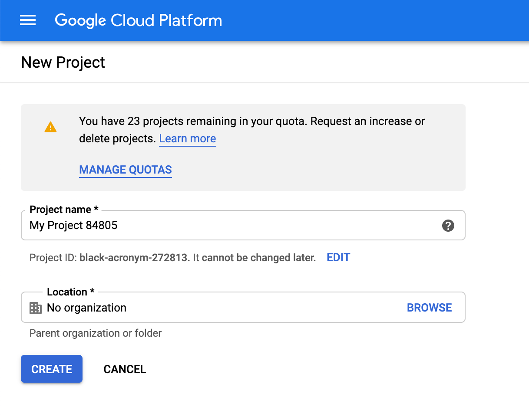
Task: Click the quota warning message banner
Action: click(x=243, y=147)
